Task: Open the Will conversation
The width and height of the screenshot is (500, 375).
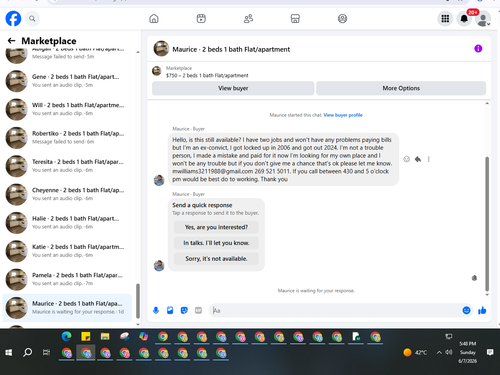Action: coord(67,109)
